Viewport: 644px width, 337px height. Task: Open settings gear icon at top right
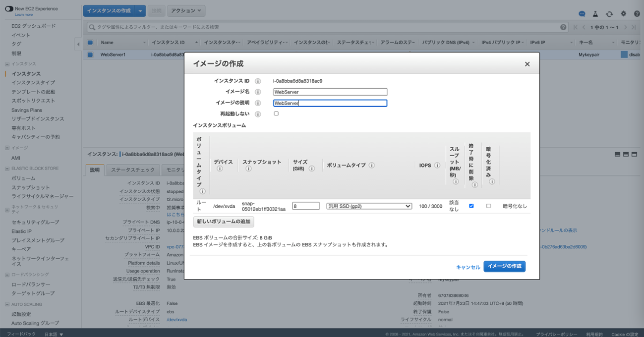(623, 14)
